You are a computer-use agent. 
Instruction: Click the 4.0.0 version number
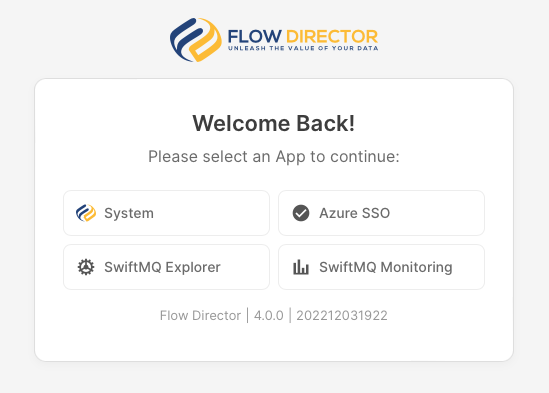coord(269,316)
